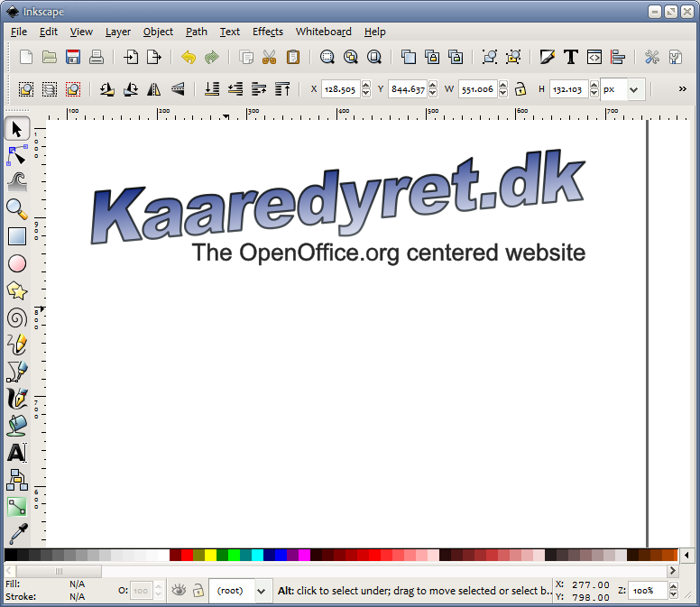Redo the last undone action
The height and width of the screenshot is (607, 700).
[212, 57]
